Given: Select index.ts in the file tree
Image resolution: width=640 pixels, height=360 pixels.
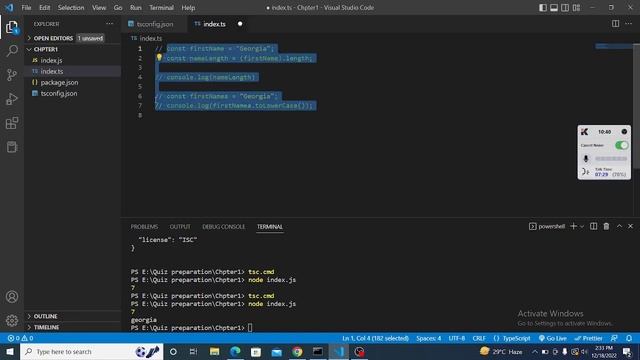Looking at the screenshot, I should 52,71.
